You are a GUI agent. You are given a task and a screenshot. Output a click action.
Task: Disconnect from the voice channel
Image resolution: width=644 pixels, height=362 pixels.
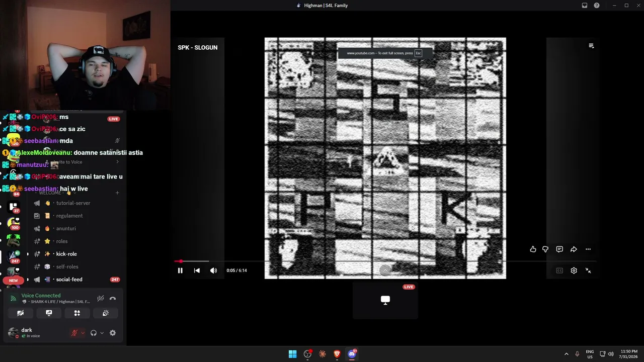click(113, 299)
